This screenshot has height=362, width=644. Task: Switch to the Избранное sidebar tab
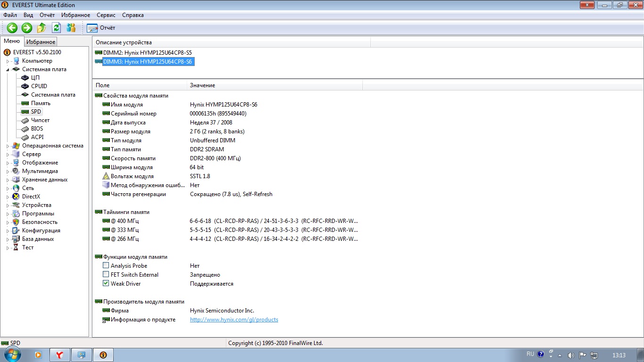point(41,42)
